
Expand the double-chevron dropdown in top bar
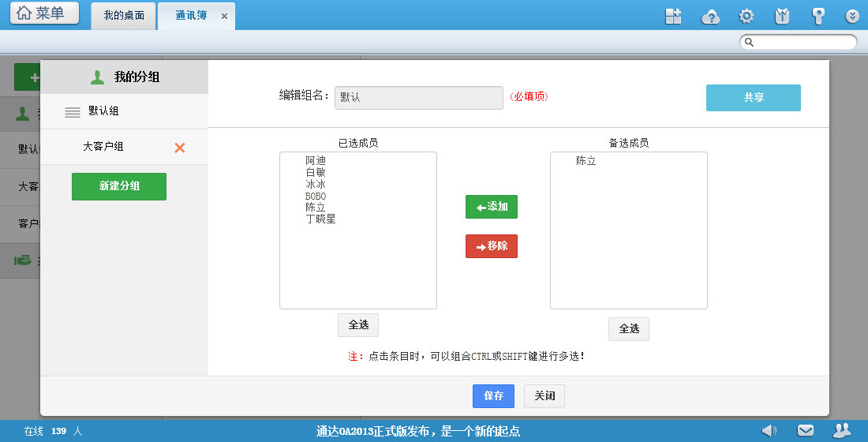point(851,16)
